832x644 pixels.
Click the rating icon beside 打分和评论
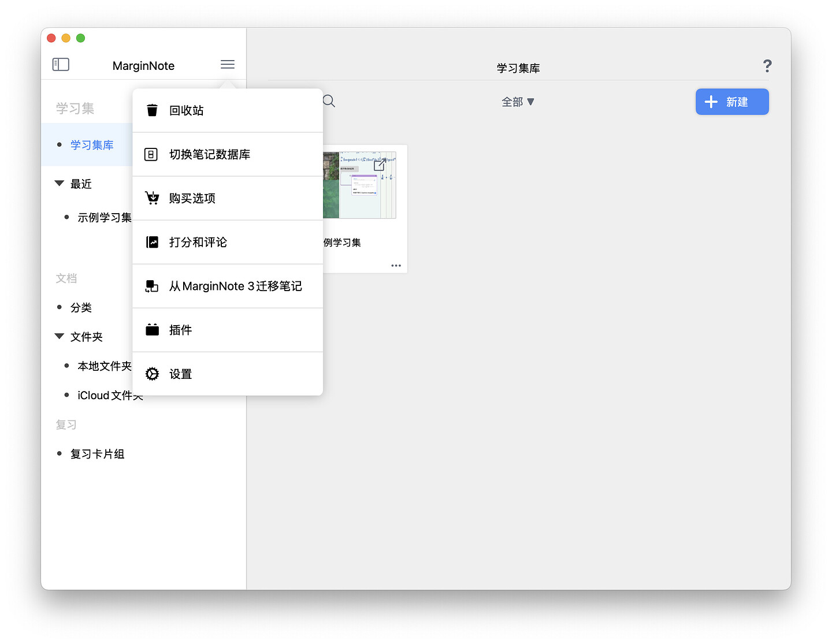pyautogui.click(x=152, y=242)
